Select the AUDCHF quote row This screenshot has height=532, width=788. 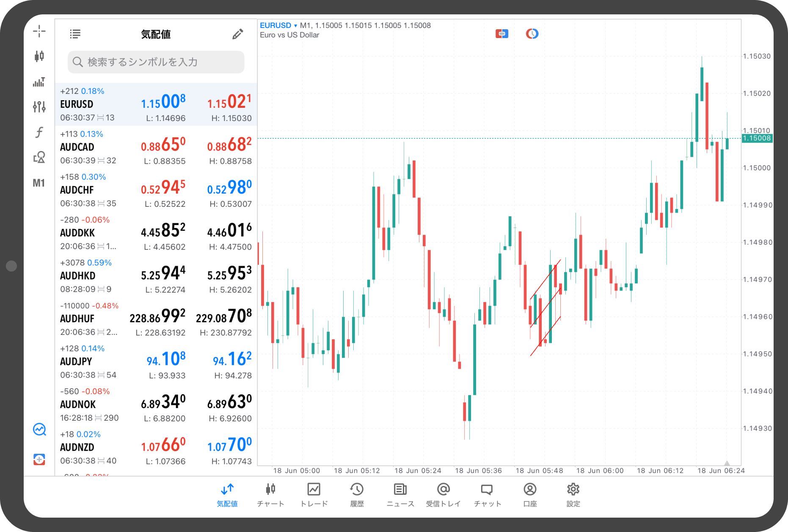pyautogui.click(x=156, y=190)
